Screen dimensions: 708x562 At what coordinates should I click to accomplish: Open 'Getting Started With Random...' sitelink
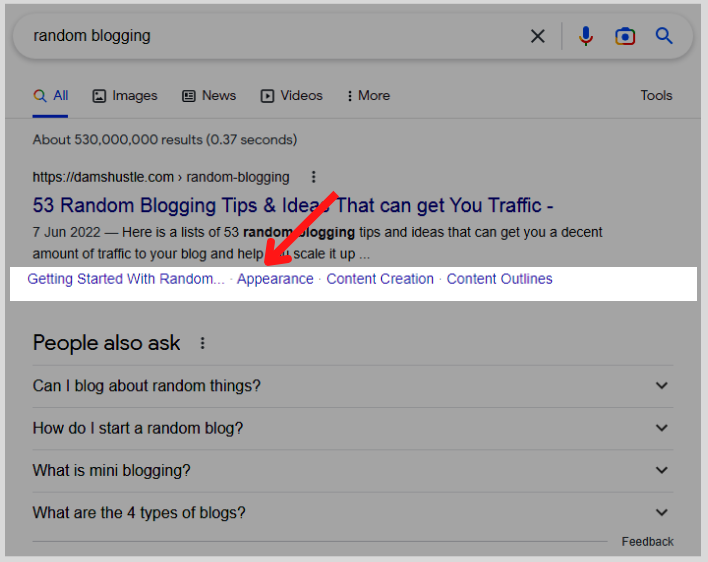pos(126,279)
